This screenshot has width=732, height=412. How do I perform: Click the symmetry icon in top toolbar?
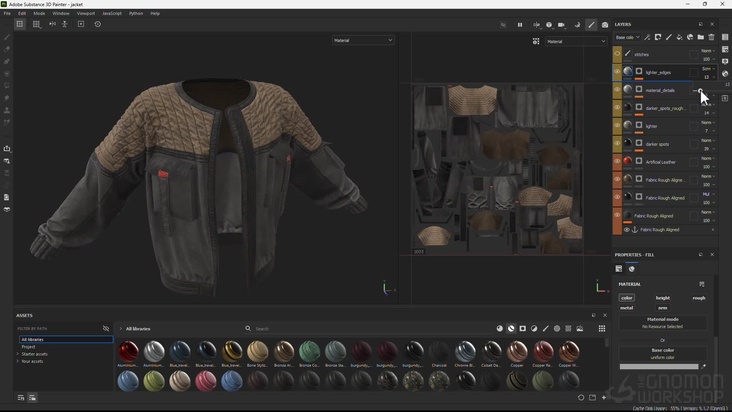[x=52, y=24]
